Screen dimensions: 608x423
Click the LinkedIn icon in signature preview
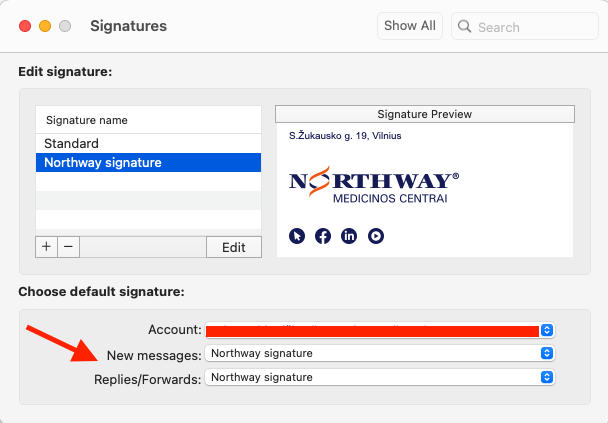point(349,236)
